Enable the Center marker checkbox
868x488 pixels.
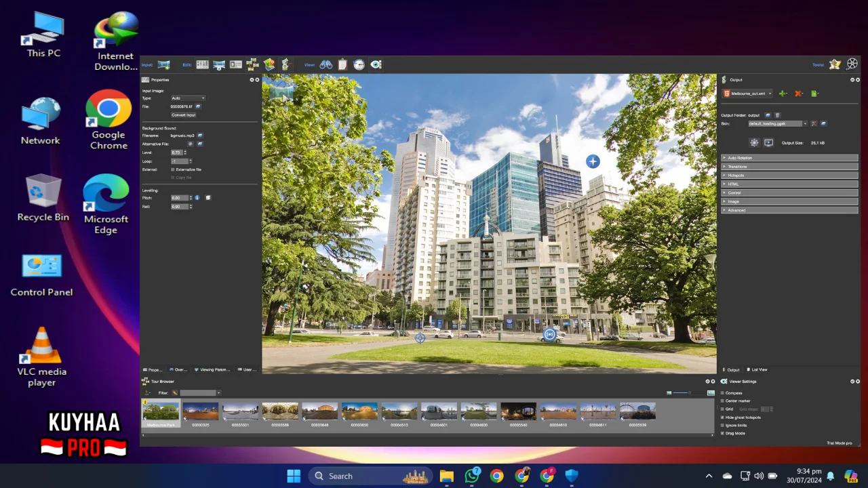pyautogui.click(x=722, y=401)
